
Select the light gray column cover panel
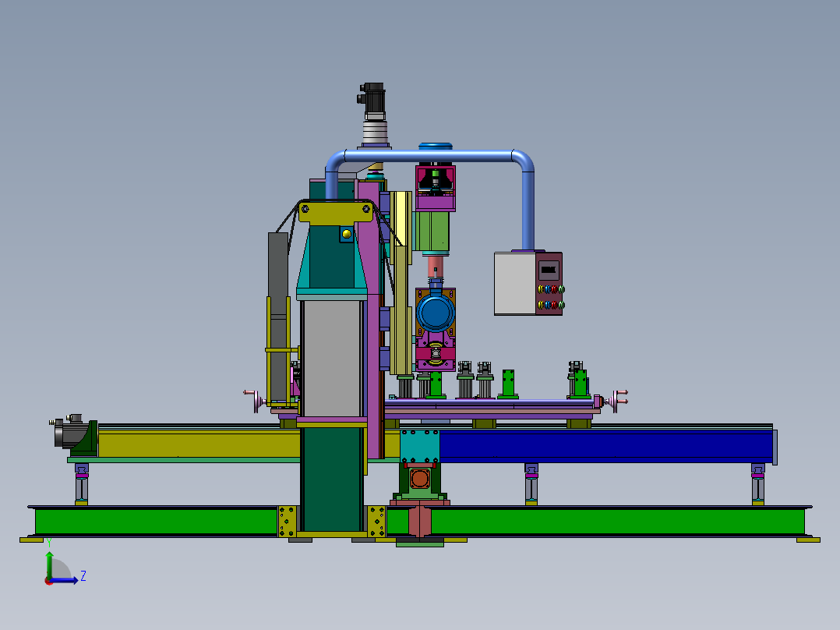332,358
